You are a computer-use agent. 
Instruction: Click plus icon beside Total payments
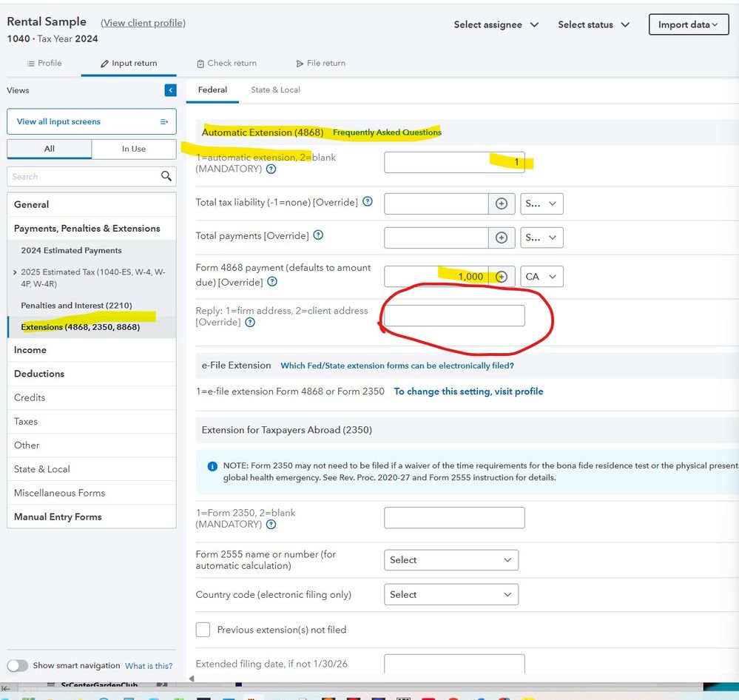501,238
